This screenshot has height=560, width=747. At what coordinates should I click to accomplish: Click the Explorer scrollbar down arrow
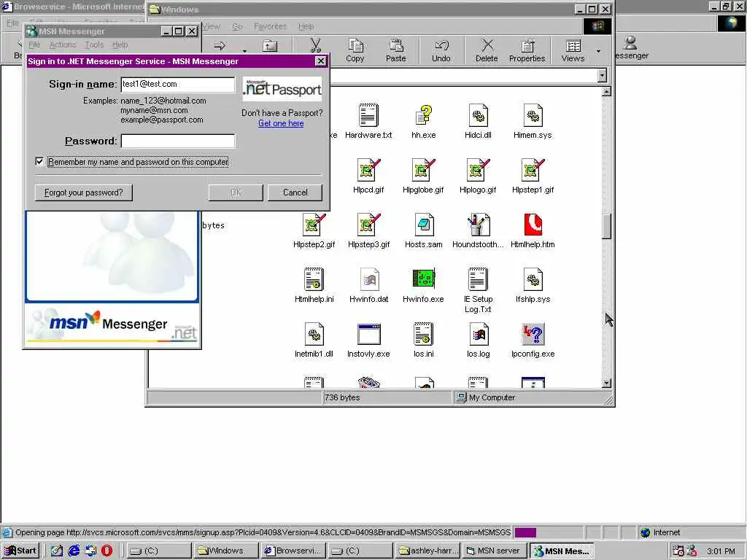[606, 383]
